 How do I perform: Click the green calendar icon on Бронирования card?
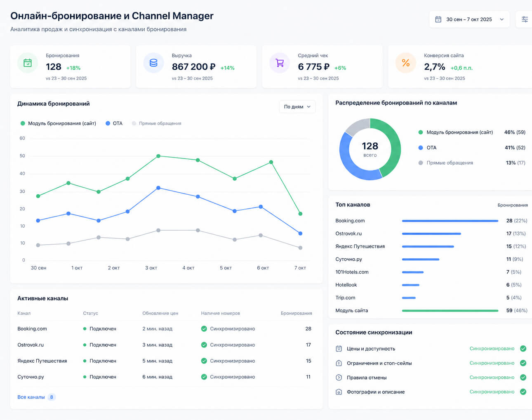click(28, 63)
